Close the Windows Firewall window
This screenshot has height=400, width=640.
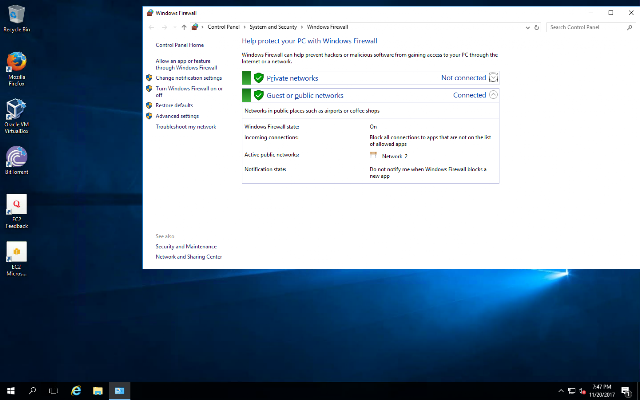(631, 13)
